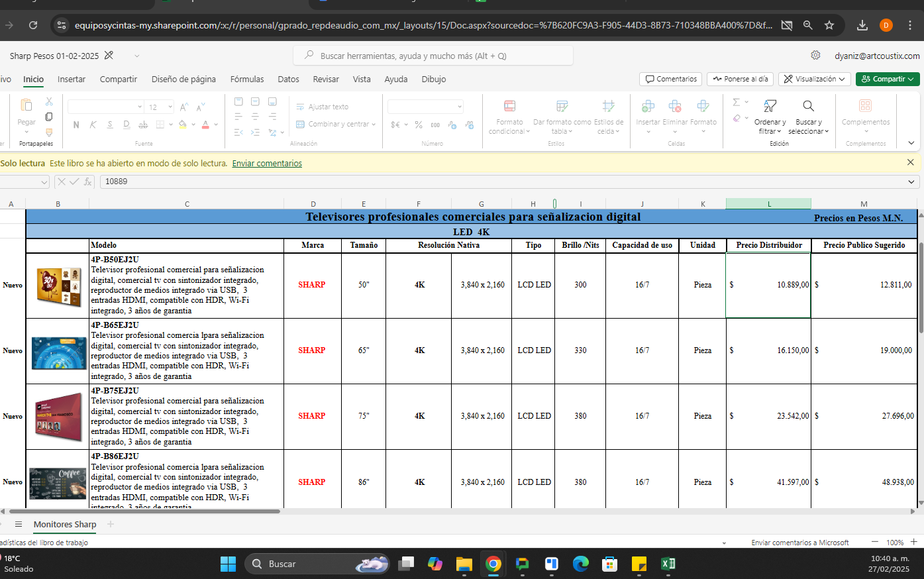The width and height of the screenshot is (924, 579).
Task: Toggle Subrayado (S) underline formatting
Action: [110, 125]
